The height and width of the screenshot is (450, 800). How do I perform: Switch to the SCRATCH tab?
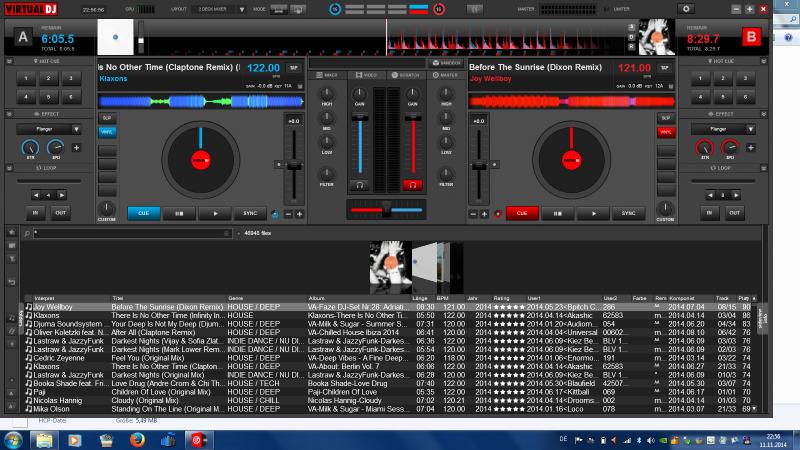[x=406, y=75]
